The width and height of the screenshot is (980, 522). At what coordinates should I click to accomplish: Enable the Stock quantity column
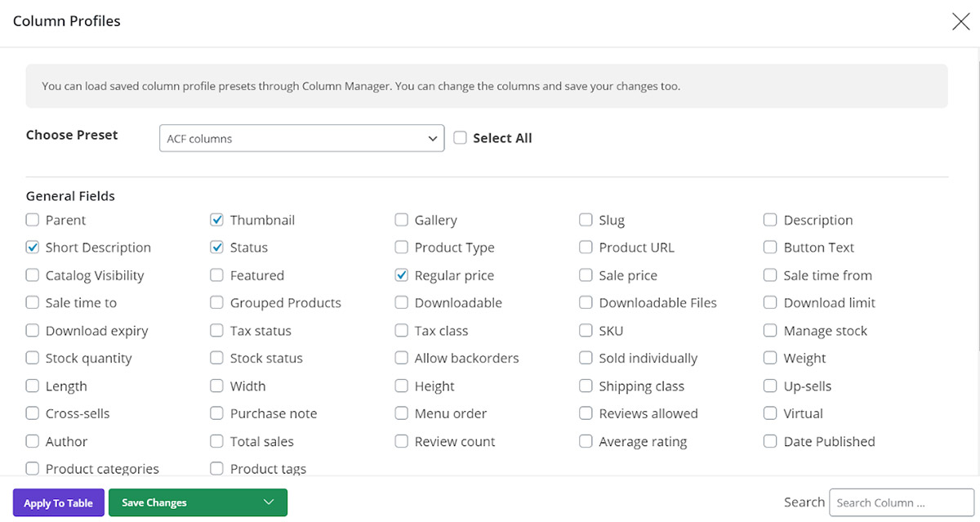click(x=33, y=358)
